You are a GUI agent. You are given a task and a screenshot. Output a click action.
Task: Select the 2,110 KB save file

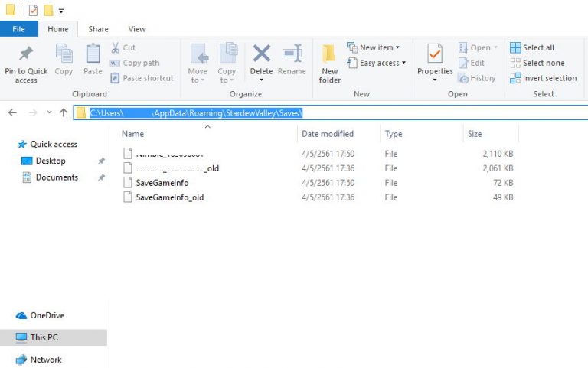coord(318,154)
